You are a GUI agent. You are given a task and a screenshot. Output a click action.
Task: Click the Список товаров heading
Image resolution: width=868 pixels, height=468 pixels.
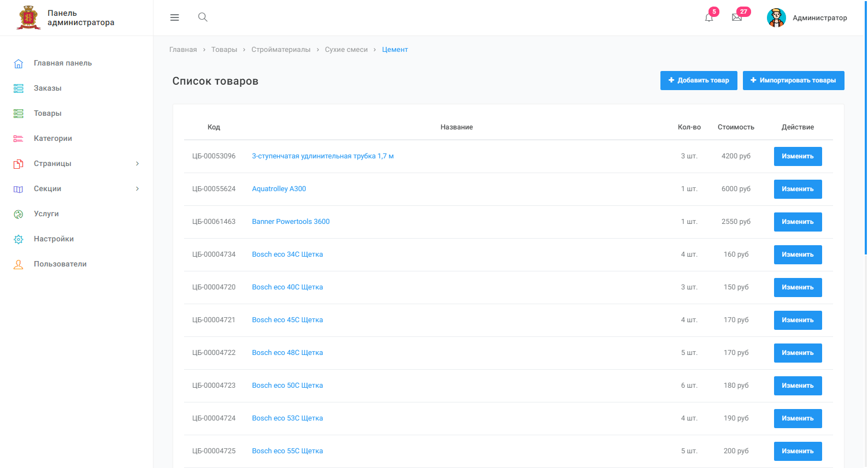click(215, 81)
